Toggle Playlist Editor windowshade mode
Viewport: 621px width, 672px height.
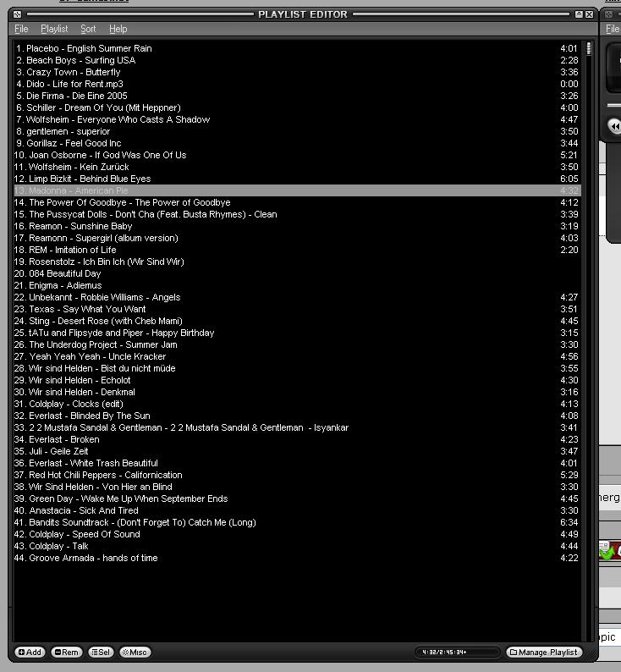click(x=579, y=14)
